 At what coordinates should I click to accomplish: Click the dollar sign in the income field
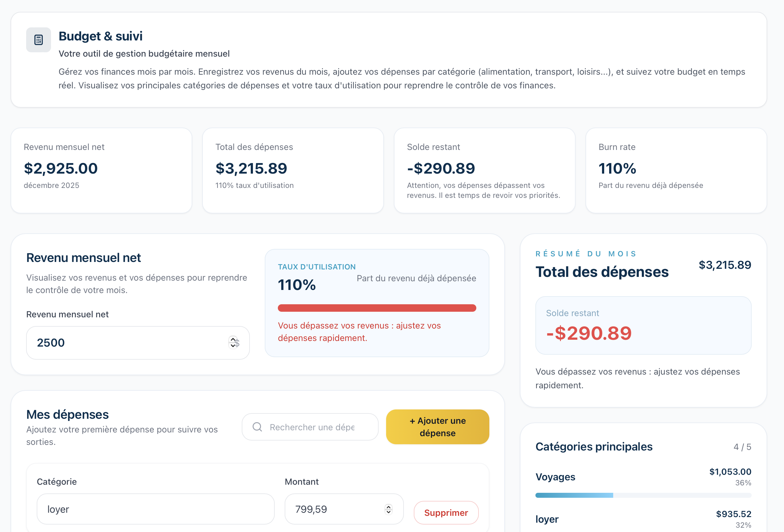point(237,343)
